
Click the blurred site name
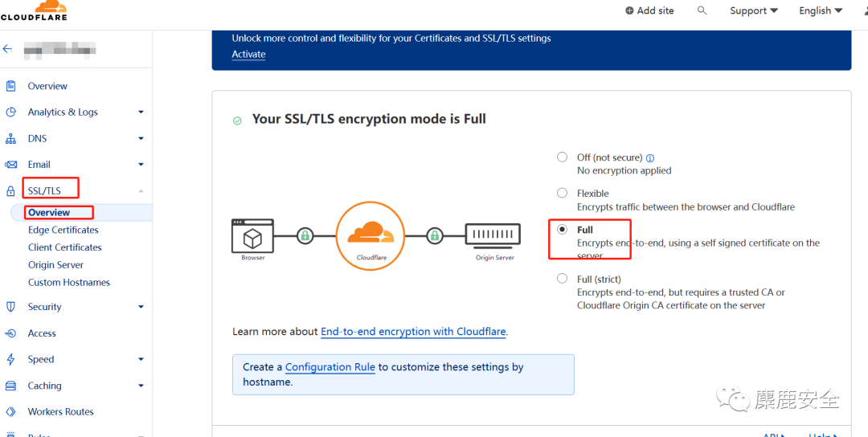coord(59,50)
